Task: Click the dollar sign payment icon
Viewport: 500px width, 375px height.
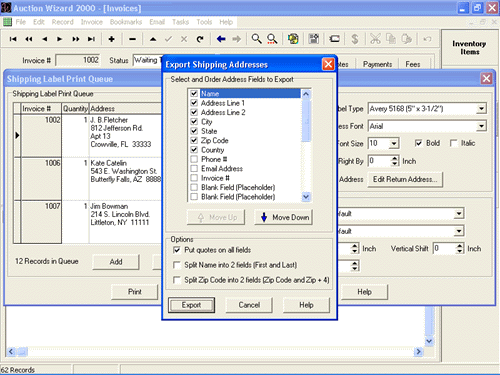Action: click(355, 39)
